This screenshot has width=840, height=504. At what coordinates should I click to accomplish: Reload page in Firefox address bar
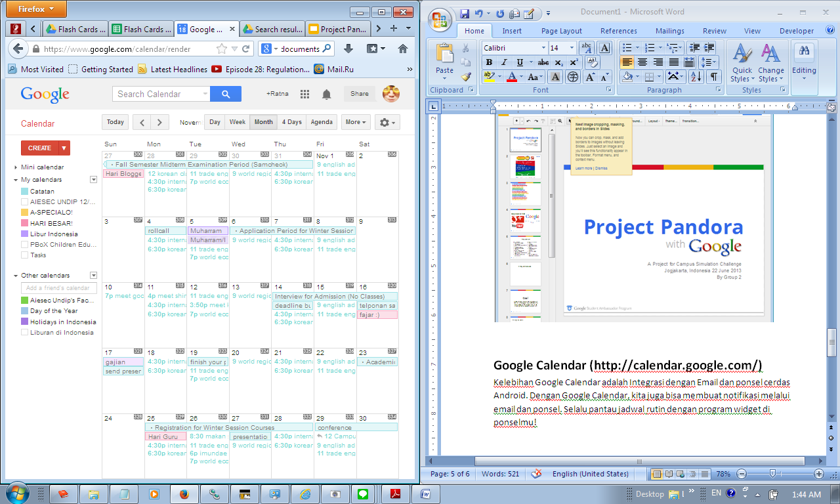pyautogui.click(x=247, y=49)
